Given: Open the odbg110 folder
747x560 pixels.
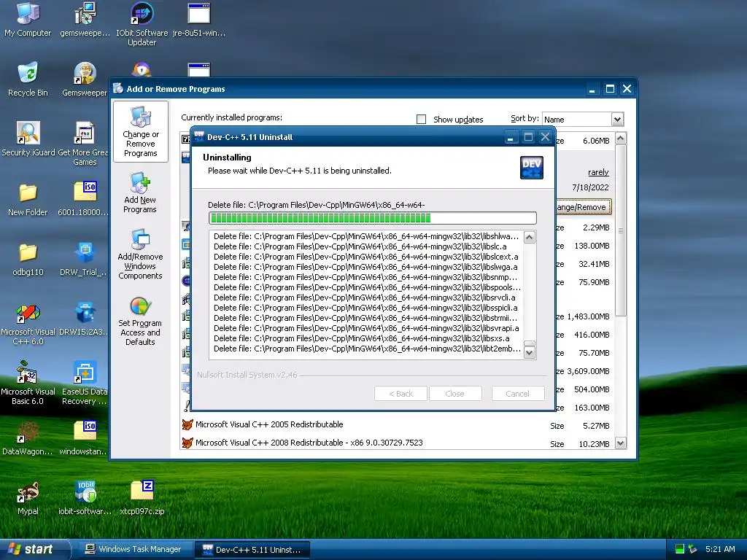Looking at the screenshot, I should pos(28,259).
